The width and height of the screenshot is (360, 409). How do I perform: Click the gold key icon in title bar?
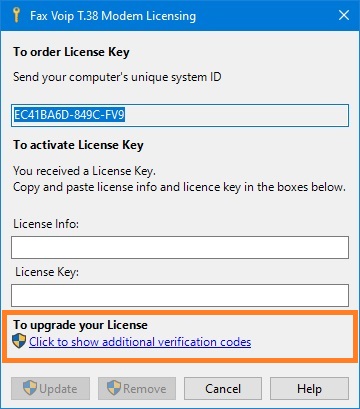tap(16, 15)
